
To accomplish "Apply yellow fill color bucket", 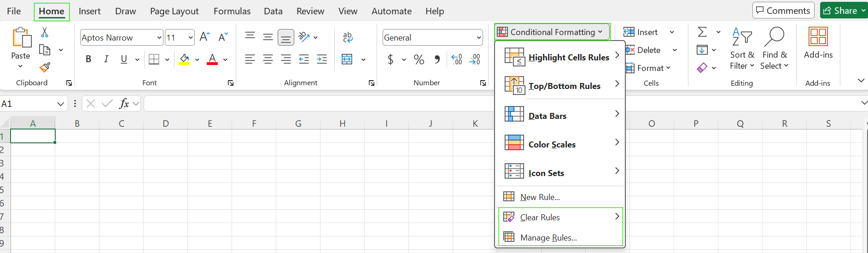I will [x=184, y=59].
